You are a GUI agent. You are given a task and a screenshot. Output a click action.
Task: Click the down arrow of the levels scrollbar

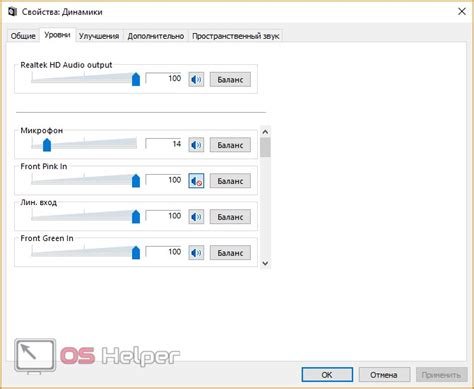pyautogui.click(x=265, y=263)
